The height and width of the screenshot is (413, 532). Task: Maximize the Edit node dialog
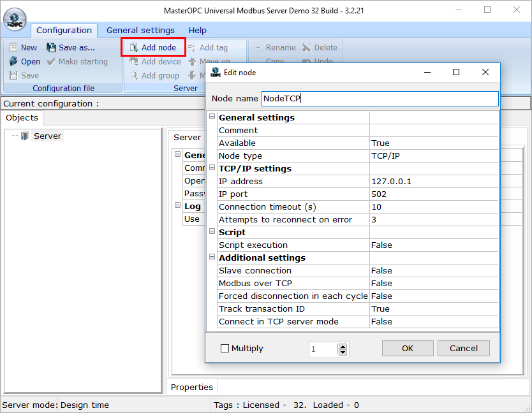pyautogui.click(x=456, y=72)
